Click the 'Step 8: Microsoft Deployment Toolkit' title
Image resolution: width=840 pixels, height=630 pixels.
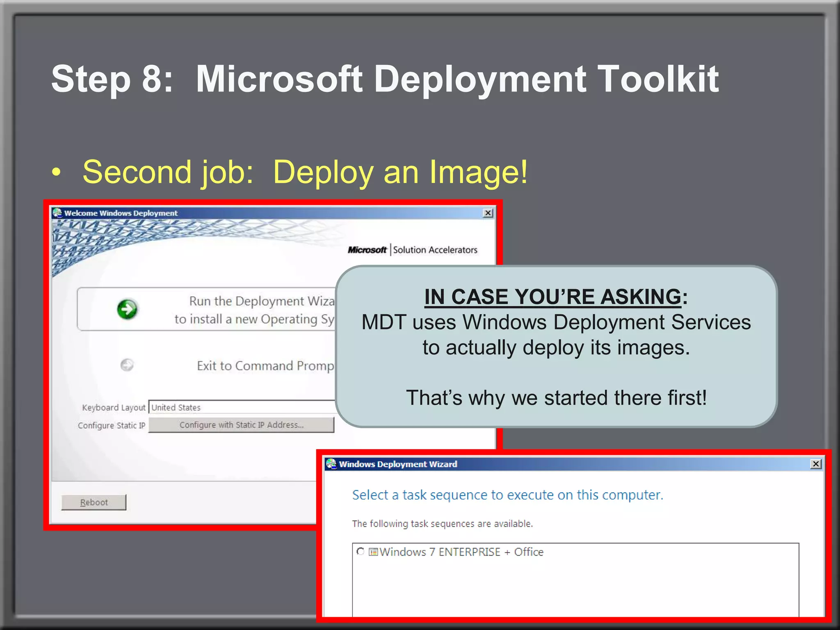(x=385, y=79)
